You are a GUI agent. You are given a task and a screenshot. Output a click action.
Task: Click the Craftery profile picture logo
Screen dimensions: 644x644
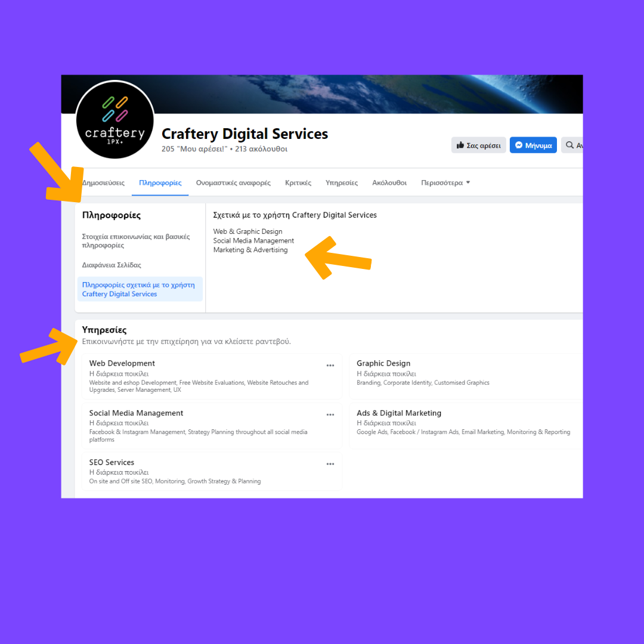115,119
